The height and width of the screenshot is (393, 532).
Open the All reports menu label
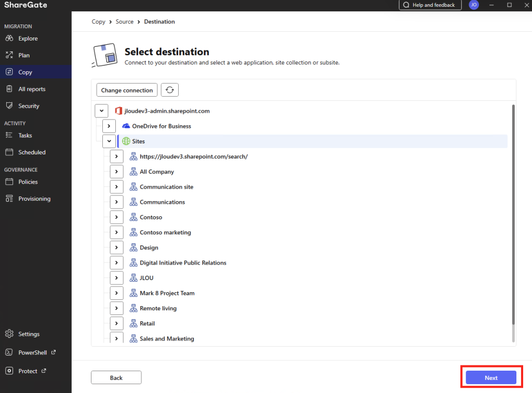click(x=32, y=89)
